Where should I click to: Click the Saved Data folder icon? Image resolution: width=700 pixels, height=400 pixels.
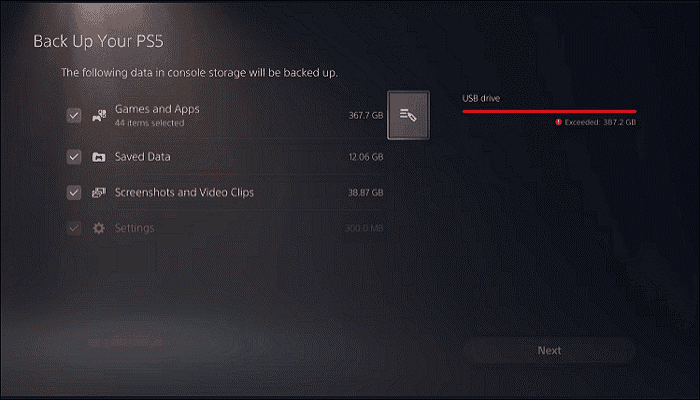point(99,157)
